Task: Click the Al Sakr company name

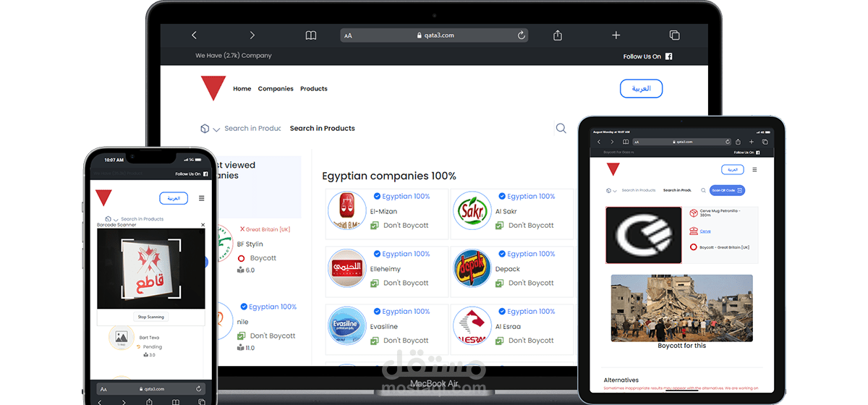Action: (x=506, y=211)
